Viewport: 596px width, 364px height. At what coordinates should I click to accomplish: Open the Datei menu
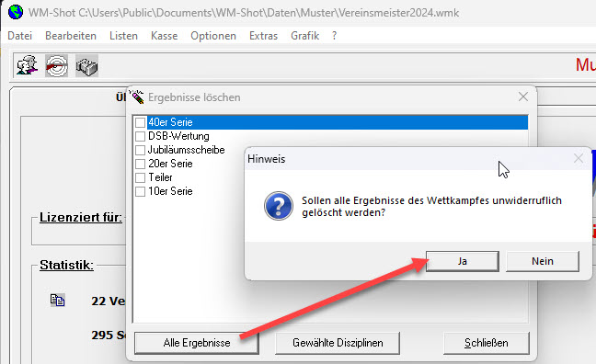coord(19,36)
